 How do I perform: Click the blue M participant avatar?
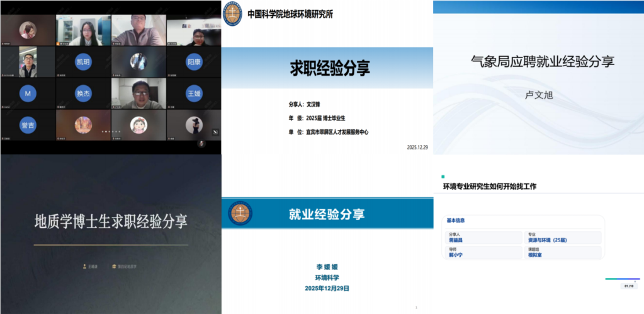tap(27, 93)
